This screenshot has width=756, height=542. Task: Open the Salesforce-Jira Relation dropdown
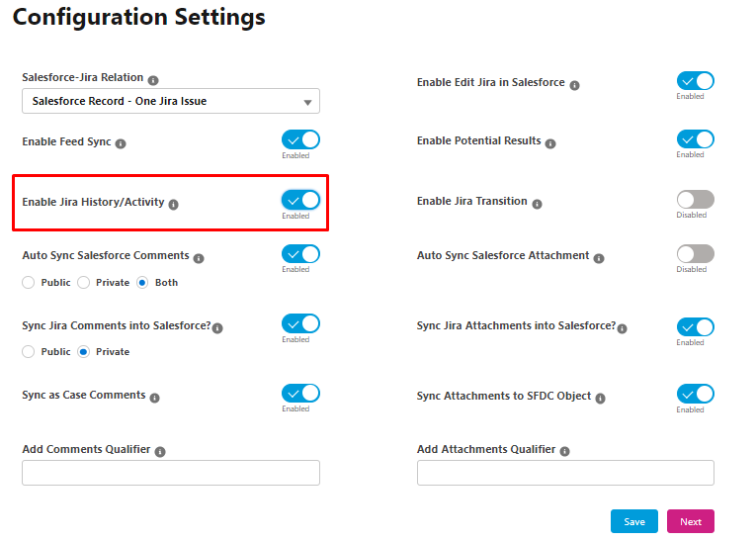(171, 101)
